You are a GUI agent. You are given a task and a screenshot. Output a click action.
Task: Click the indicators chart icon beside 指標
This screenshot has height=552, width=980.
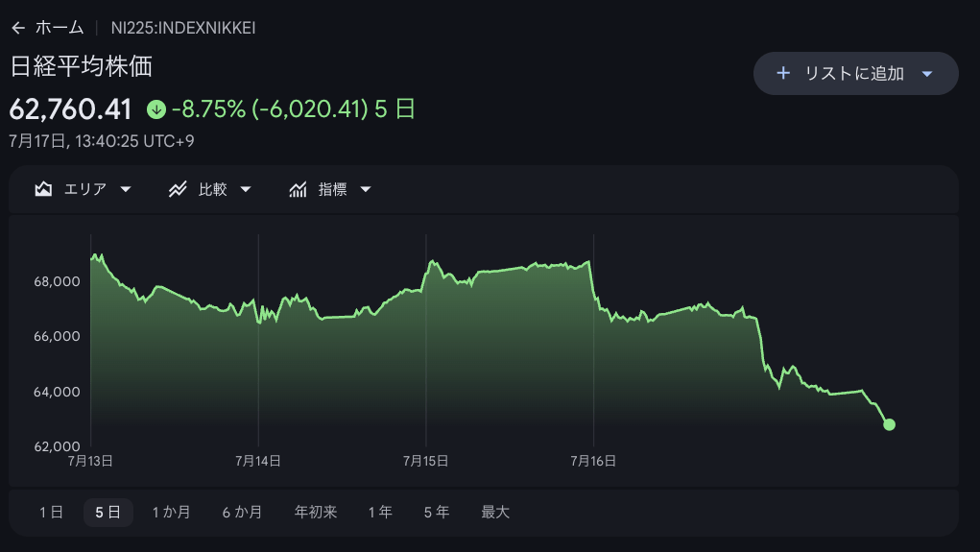(x=299, y=189)
